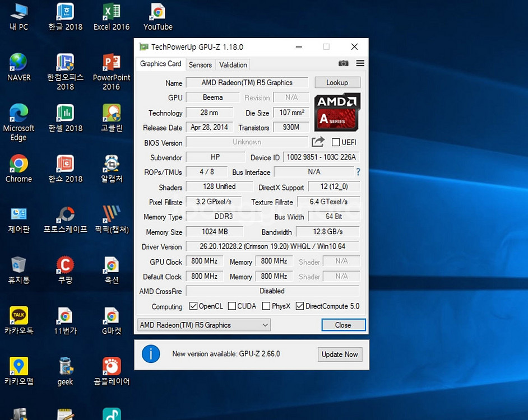Click the AMD A Series logo

tap(337, 112)
